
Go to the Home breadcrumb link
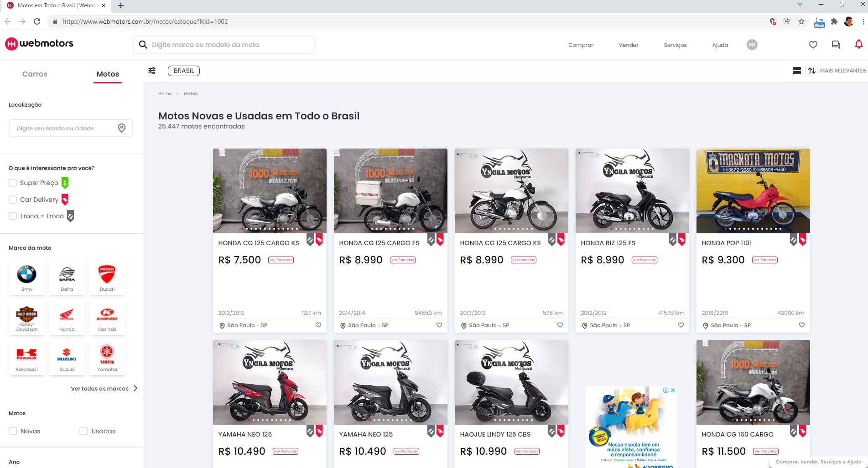coord(165,94)
